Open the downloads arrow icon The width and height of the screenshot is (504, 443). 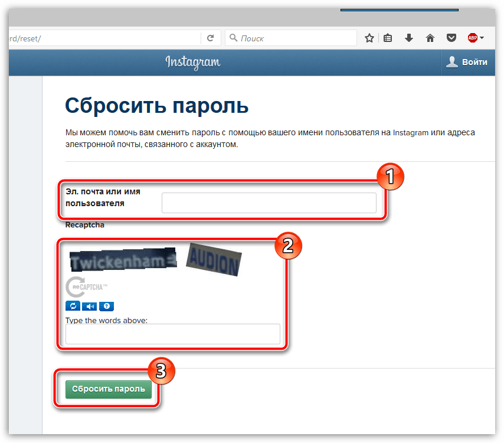click(409, 38)
